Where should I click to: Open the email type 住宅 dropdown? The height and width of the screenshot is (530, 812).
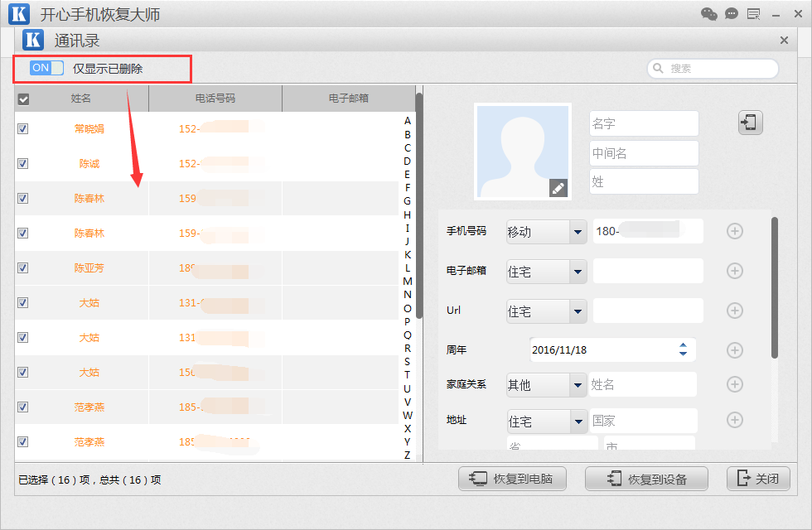[546, 272]
